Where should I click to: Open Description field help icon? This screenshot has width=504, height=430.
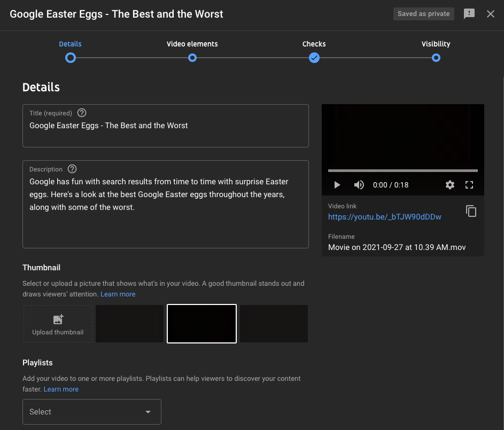click(72, 169)
